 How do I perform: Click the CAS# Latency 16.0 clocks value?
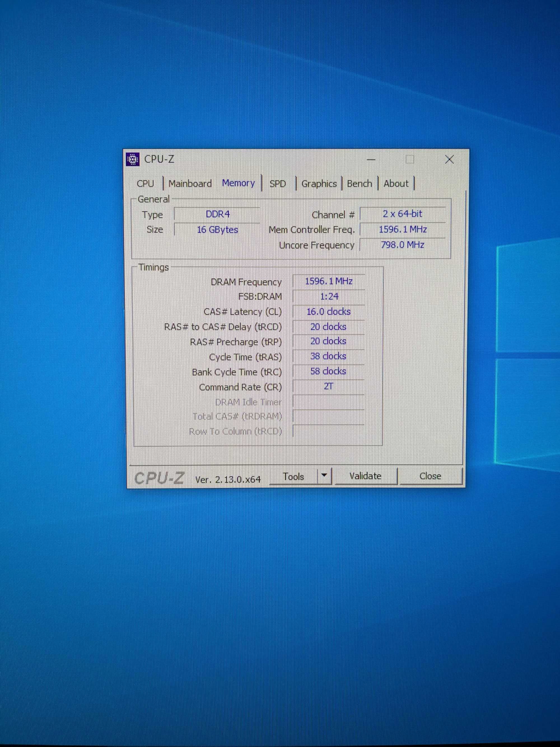coord(329,312)
